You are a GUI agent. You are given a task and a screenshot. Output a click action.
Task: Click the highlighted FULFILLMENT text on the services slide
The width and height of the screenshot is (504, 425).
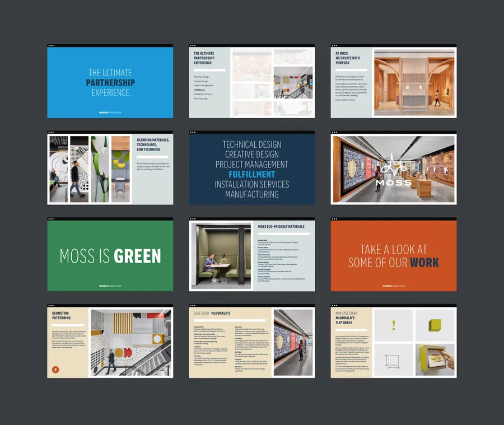(253, 174)
